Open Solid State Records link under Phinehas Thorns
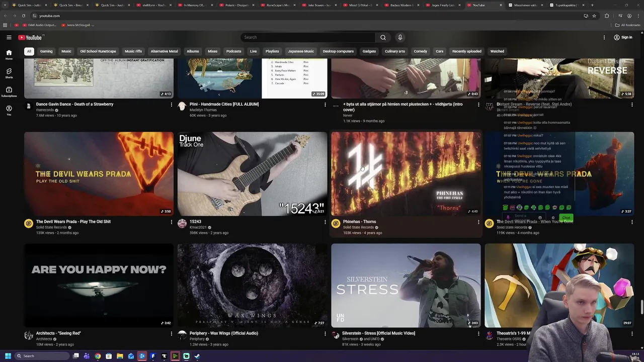The width and height of the screenshot is (644, 362). click(359, 227)
